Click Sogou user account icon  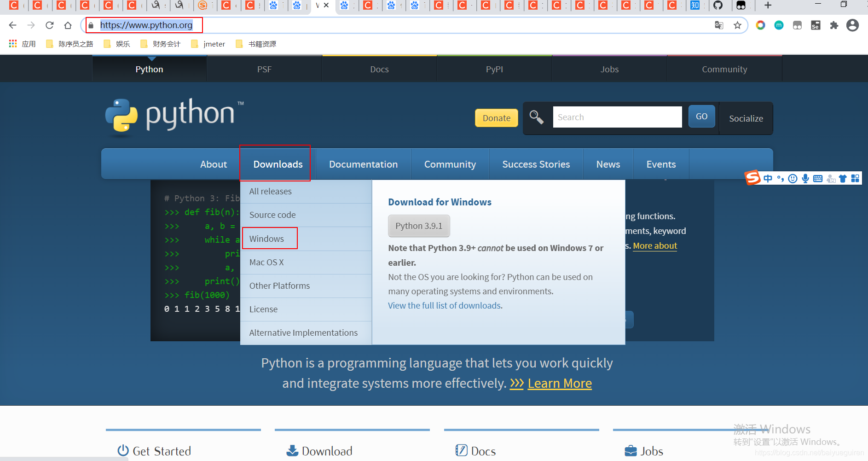tap(831, 179)
